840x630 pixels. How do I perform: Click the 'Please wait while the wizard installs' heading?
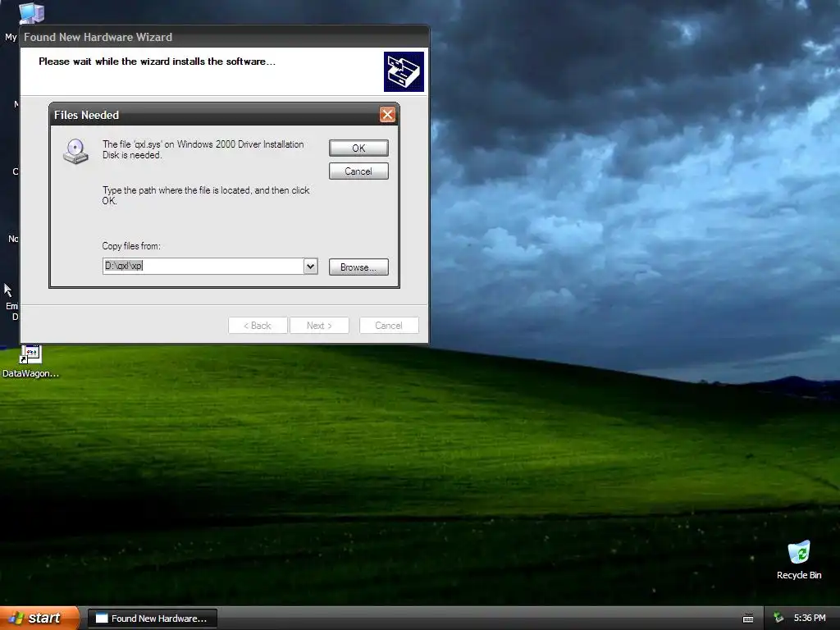(x=157, y=62)
